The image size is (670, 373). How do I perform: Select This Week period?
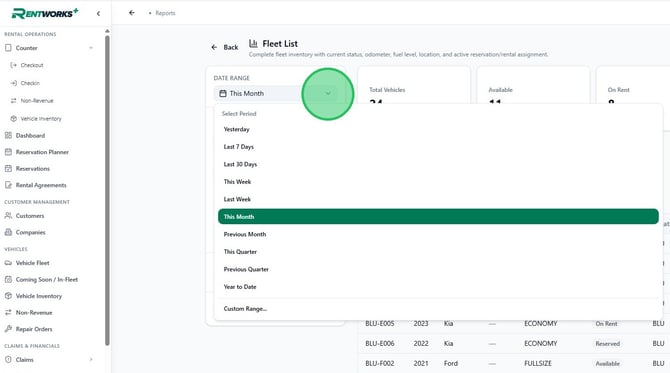pos(438,182)
